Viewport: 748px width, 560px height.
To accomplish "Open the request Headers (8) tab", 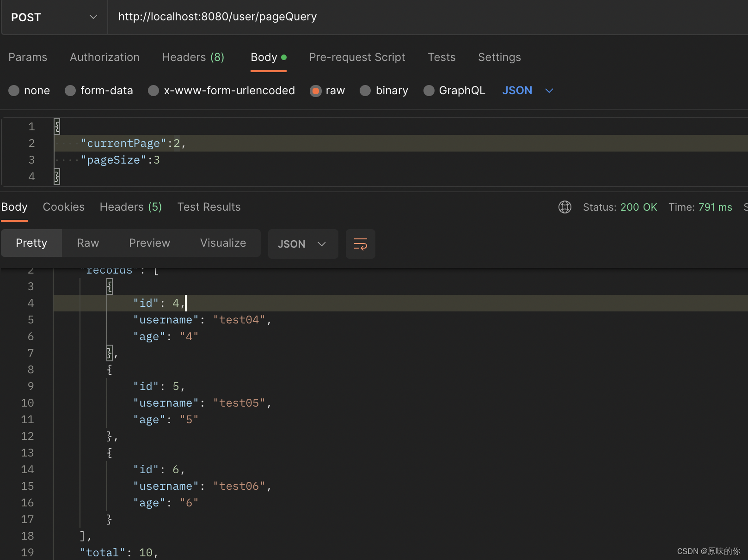I will [x=193, y=57].
